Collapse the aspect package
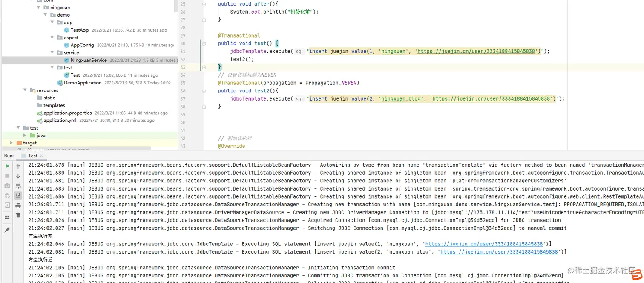 52,38
